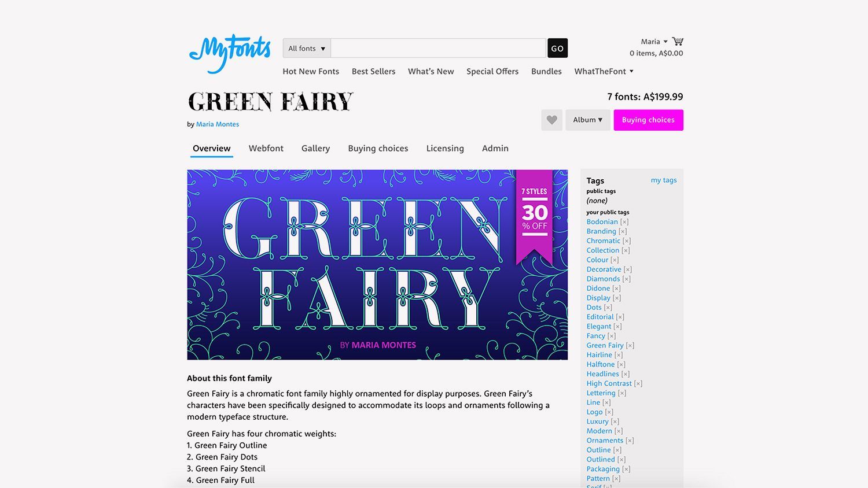868x488 pixels.
Task: Open the Pattern tag link
Action: coord(598,479)
